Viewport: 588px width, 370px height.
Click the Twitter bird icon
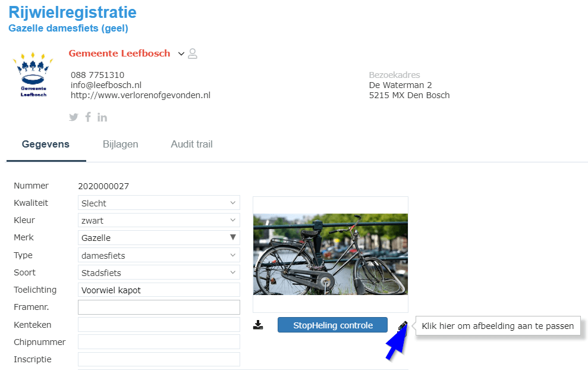pyautogui.click(x=74, y=117)
